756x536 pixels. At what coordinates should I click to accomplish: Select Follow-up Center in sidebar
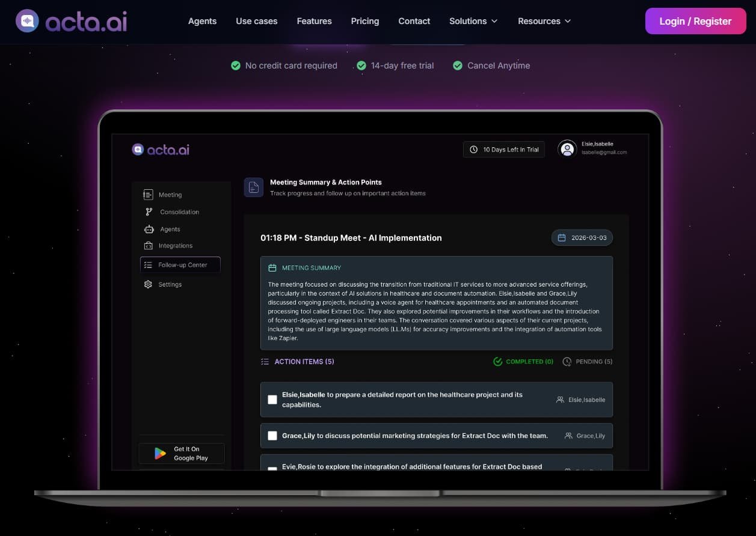pyautogui.click(x=180, y=265)
